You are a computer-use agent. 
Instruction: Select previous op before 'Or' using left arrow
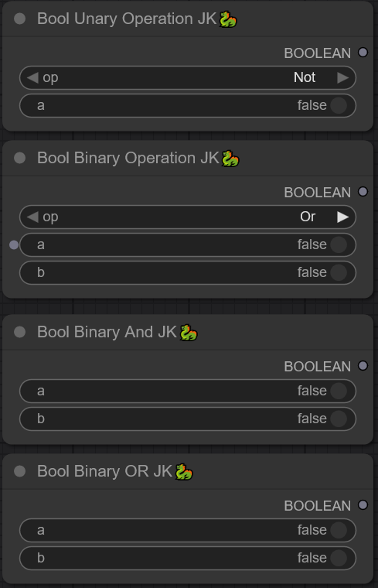tap(32, 217)
